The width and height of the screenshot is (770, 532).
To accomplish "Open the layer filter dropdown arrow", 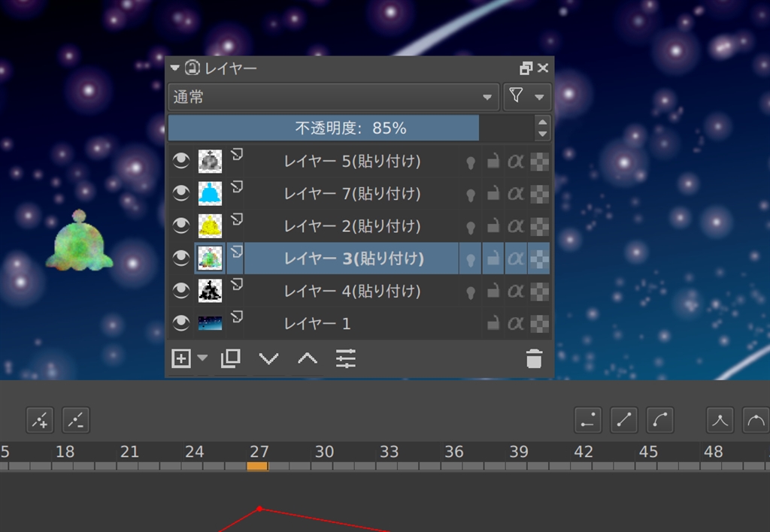I will pyautogui.click(x=539, y=97).
